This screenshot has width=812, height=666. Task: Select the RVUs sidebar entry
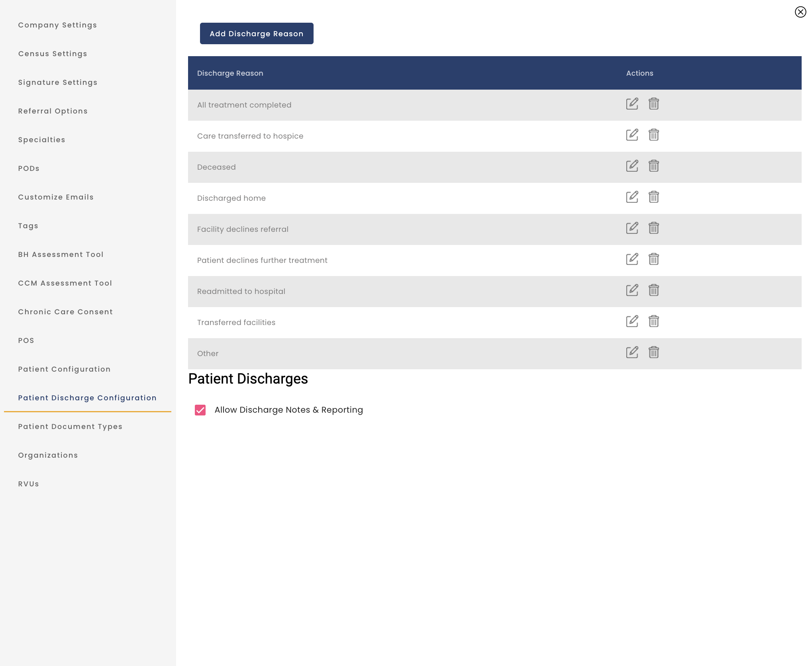tap(28, 484)
